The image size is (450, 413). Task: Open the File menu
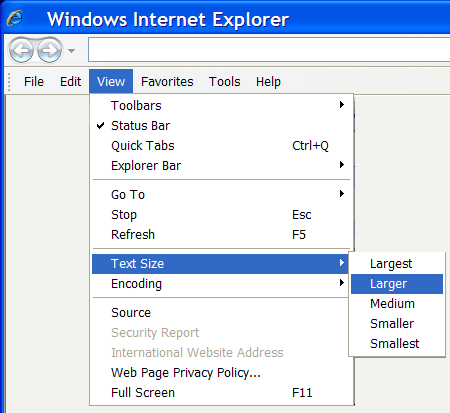[34, 82]
